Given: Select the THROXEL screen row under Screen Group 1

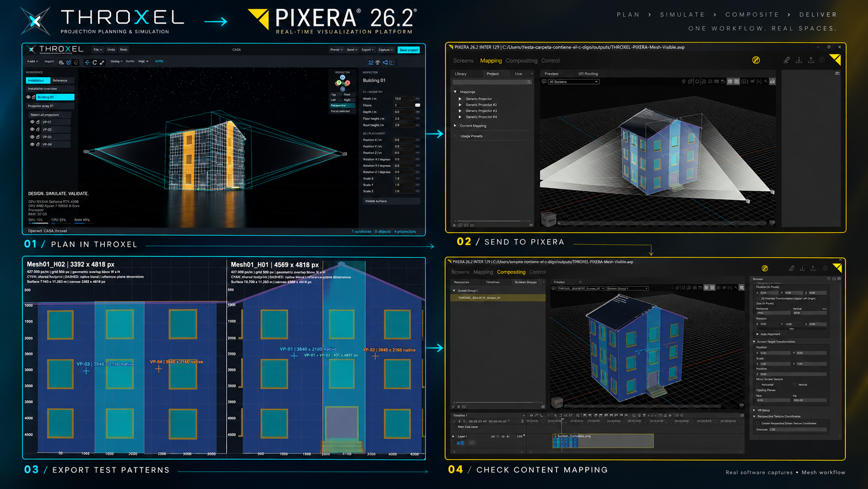Looking at the screenshot, I should point(498,298).
